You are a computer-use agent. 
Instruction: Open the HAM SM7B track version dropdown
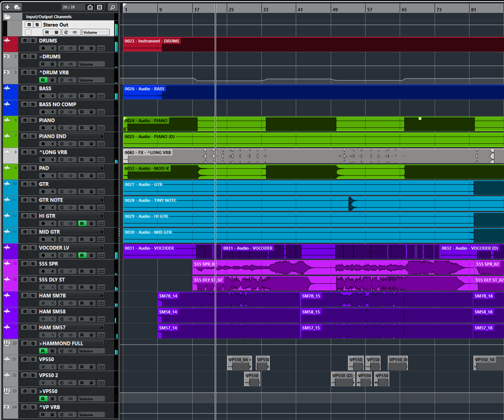102,296
